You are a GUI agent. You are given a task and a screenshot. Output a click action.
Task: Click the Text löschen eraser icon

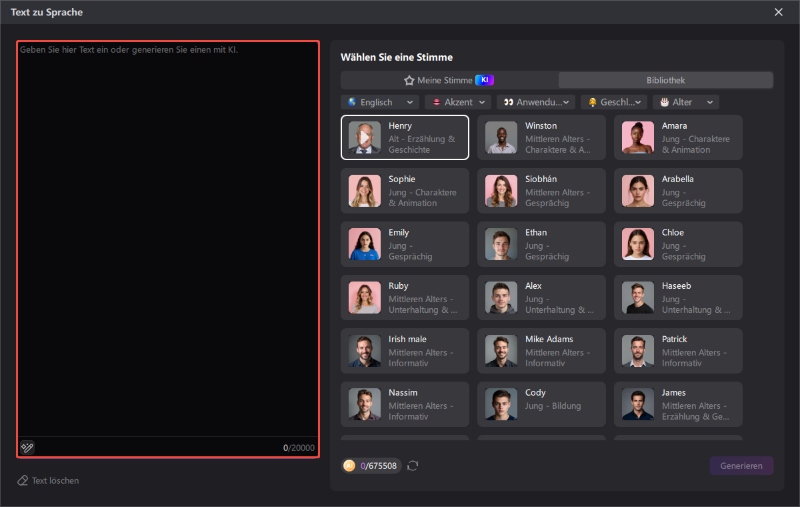(x=22, y=481)
